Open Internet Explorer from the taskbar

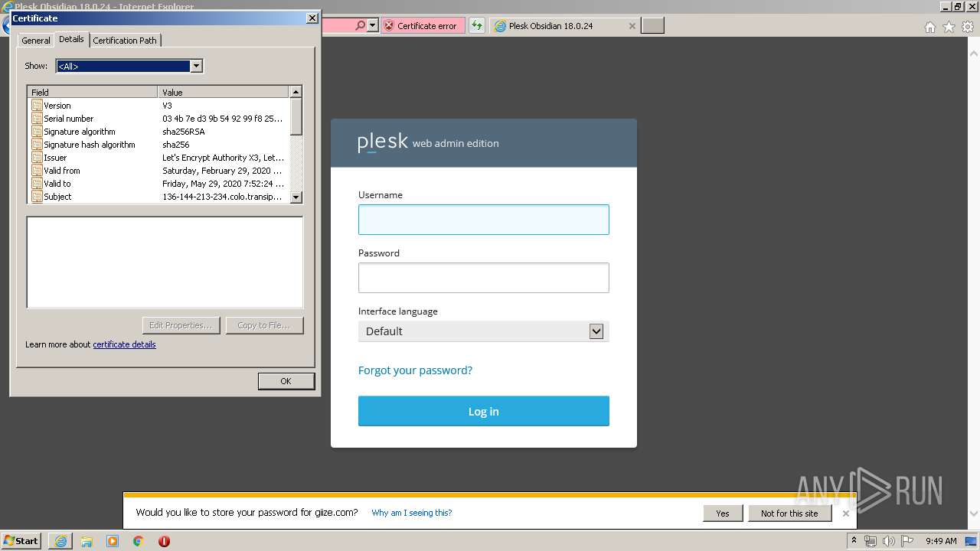tap(60, 541)
